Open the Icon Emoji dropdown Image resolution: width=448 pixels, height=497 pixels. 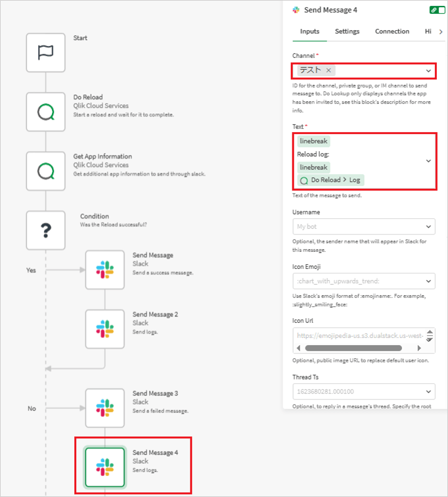click(428, 281)
